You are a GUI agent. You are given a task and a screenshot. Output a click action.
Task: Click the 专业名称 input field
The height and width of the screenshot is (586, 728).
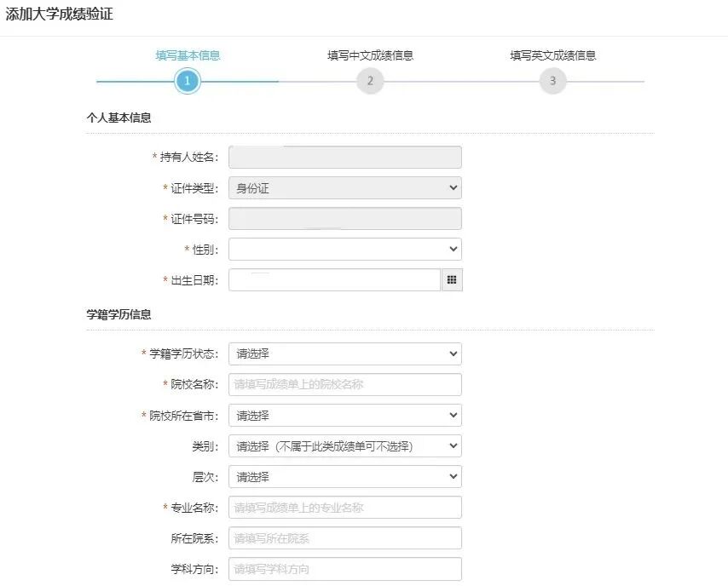point(345,508)
